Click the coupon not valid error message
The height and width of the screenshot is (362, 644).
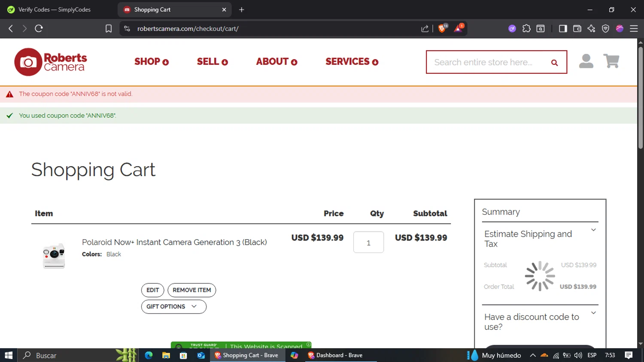[x=76, y=94]
